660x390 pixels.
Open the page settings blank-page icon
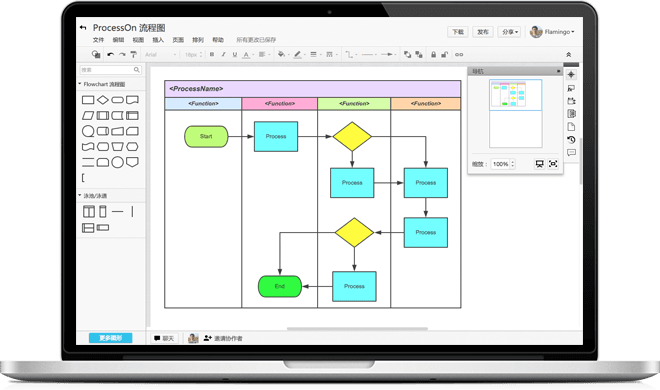click(571, 127)
